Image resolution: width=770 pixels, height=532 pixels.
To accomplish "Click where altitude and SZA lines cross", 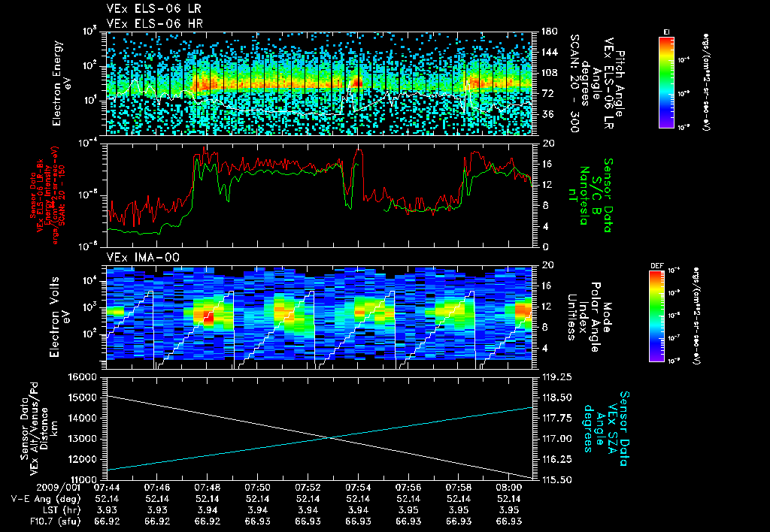I will click(332, 437).
